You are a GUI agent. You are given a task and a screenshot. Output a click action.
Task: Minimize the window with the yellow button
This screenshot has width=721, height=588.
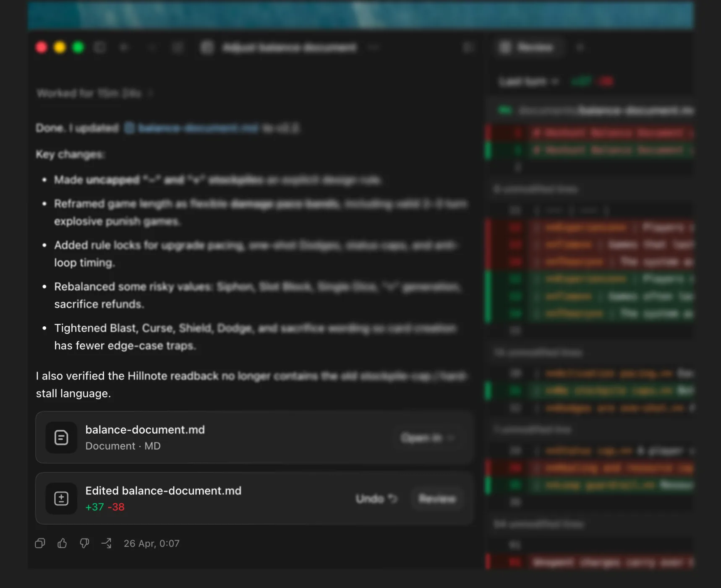tap(60, 47)
